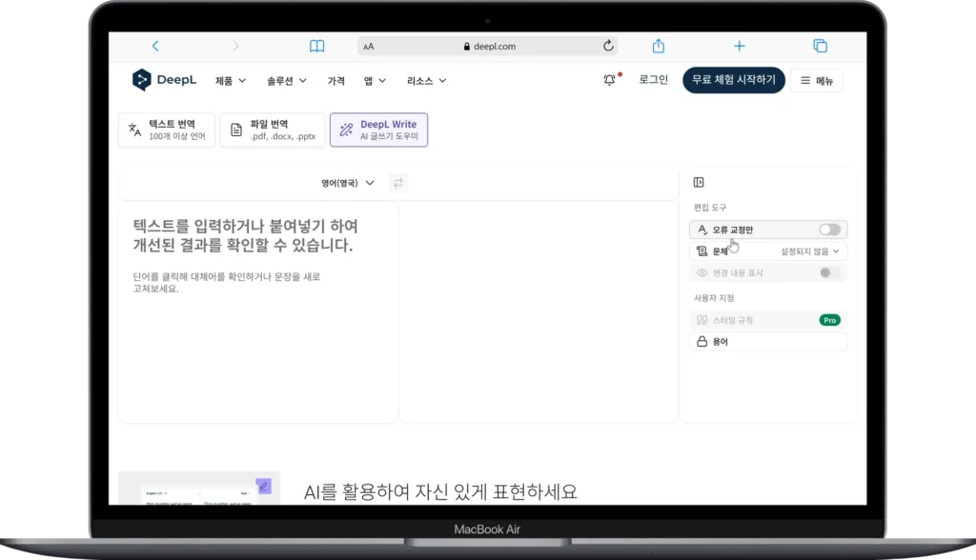
Task: Expand the 리소스 menu
Action: [x=426, y=81]
